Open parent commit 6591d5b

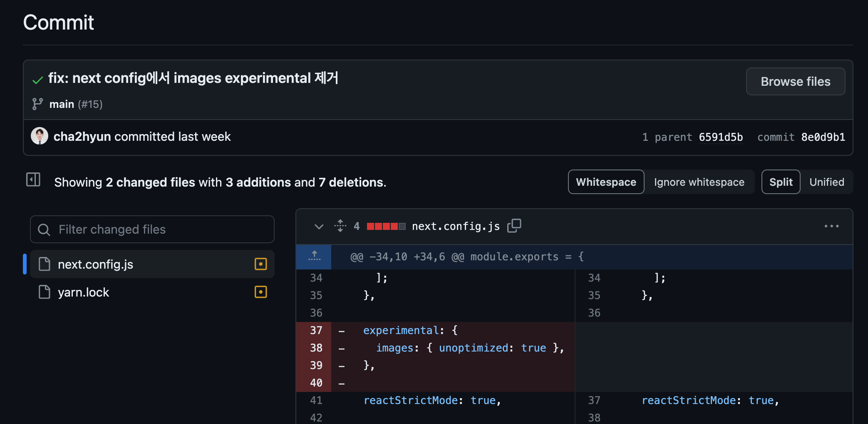(x=721, y=137)
